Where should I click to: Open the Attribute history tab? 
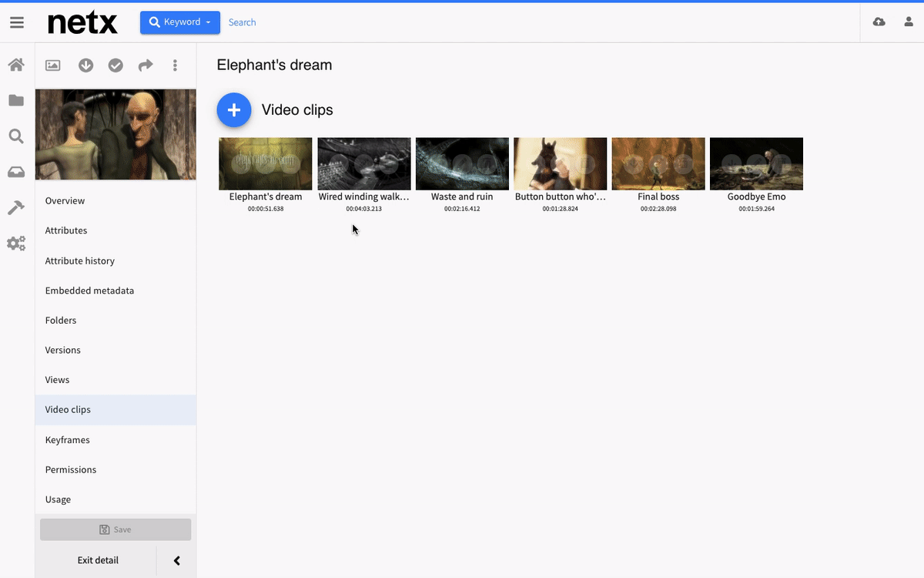[115, 260]
